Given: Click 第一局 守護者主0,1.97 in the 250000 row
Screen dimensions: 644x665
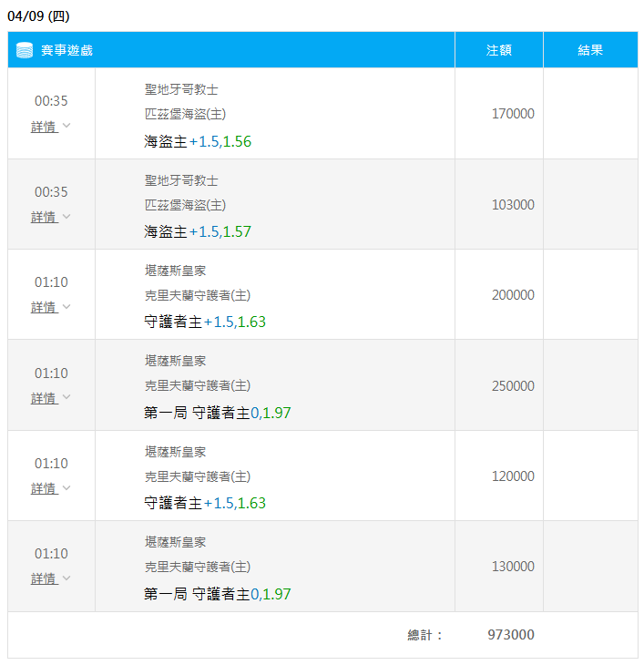Looking at the screenshot, I should 218,413.
